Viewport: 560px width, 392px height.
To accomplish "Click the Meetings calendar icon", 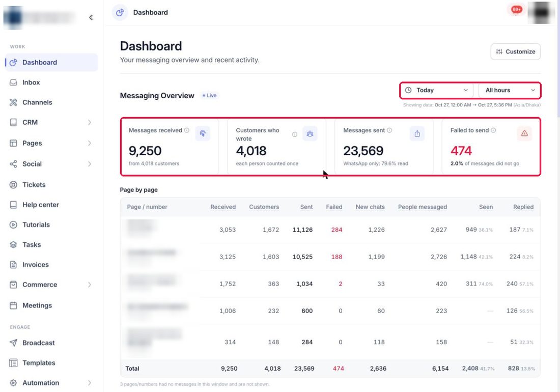I will [13, 305].
